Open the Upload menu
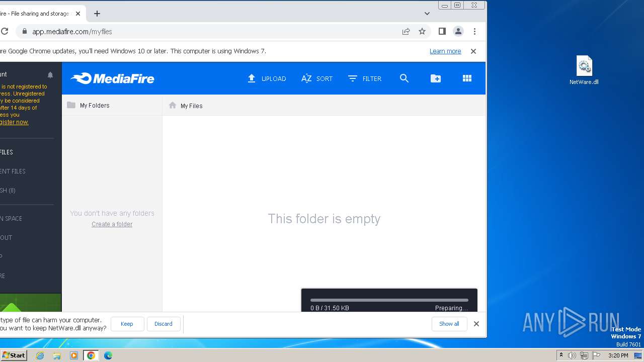This screenshot has height=362, width=644. pyautogui.click(x=267, y=78)
